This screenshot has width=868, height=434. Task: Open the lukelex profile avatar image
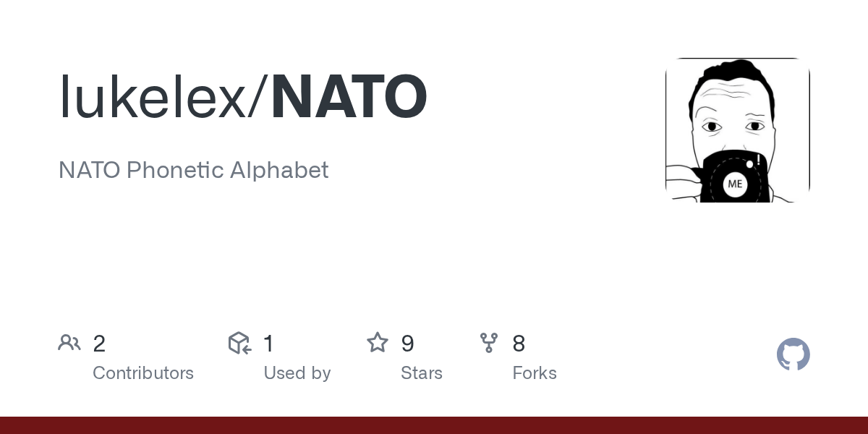(x=737, y=129)
